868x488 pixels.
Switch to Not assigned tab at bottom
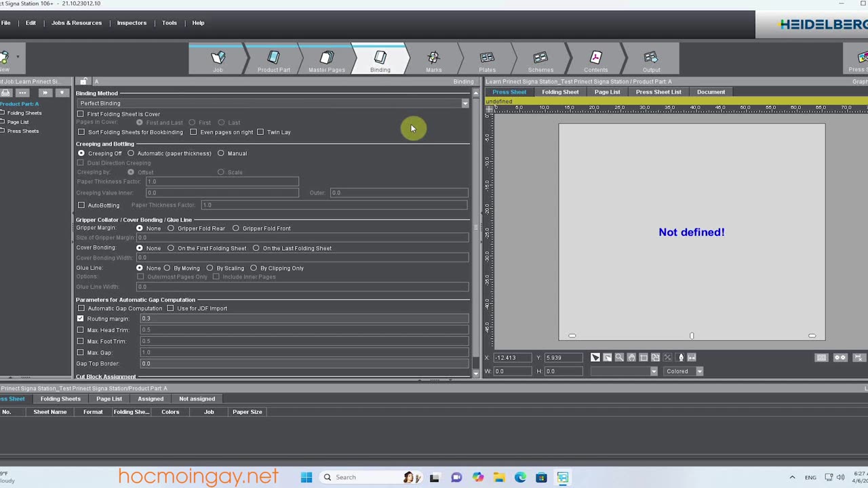tap(197, 399)
